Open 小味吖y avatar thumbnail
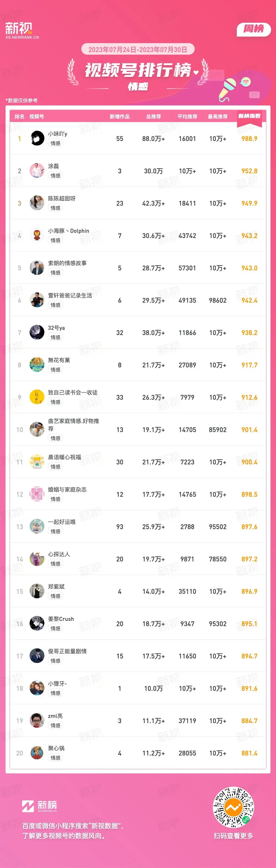The width and height of the screenshot is (276, 868). (x=37, y=138)
